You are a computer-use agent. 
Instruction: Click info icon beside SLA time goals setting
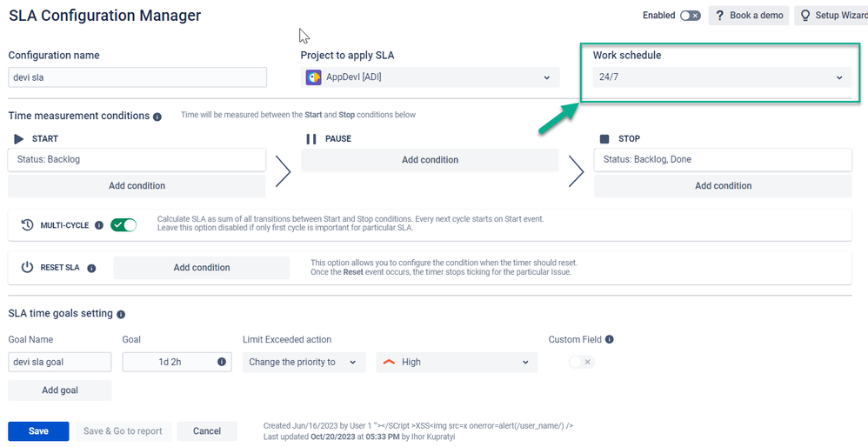pos(121,314)
